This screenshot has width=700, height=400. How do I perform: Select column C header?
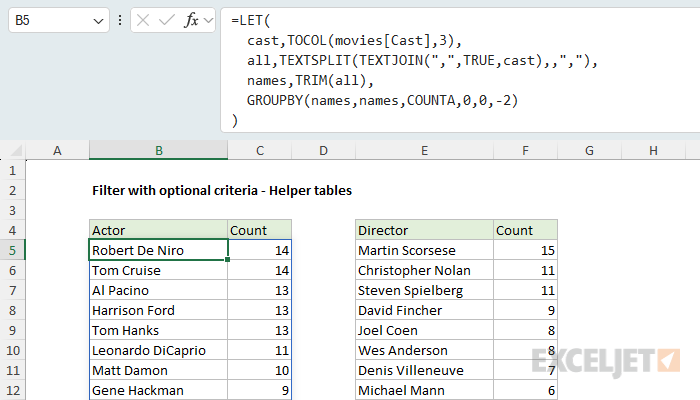[x=260, y=150]
